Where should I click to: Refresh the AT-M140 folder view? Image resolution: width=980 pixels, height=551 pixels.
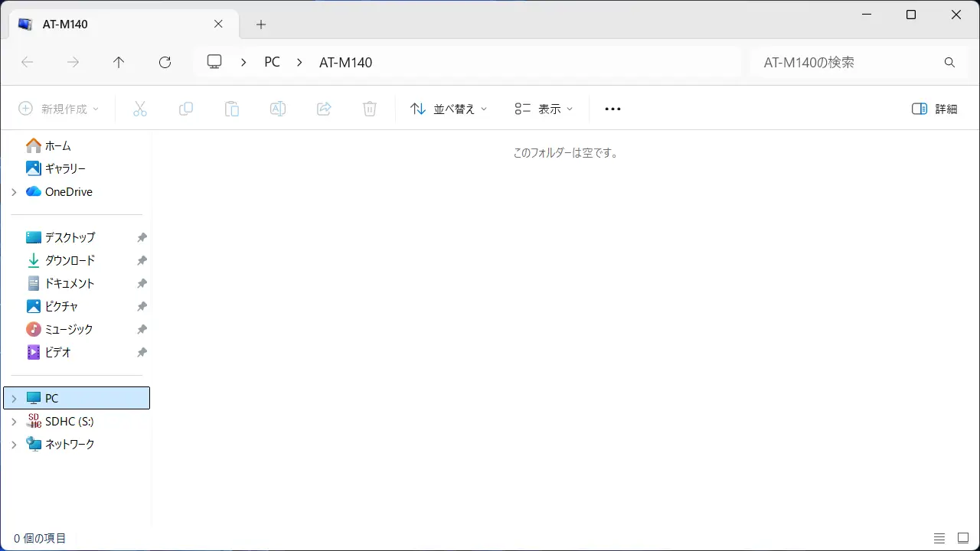click(x=165, y=63)
